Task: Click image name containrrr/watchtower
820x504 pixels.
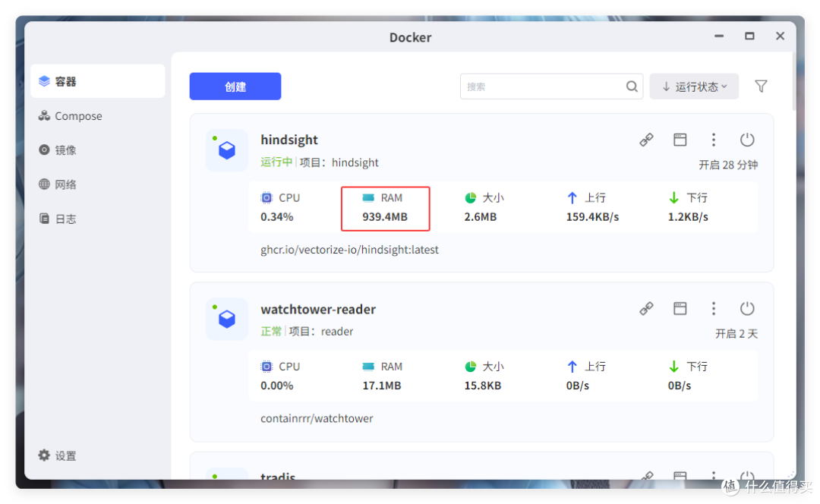Action: (x=317, y=418)
